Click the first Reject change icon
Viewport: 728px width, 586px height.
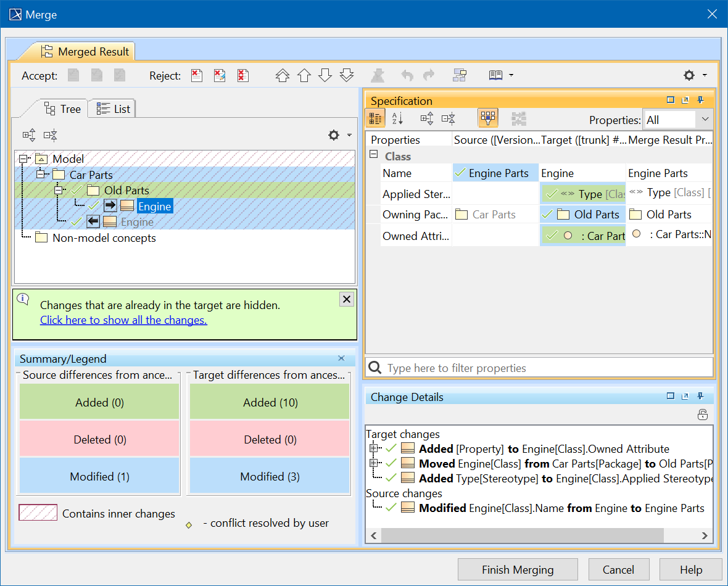pos(196,75)
